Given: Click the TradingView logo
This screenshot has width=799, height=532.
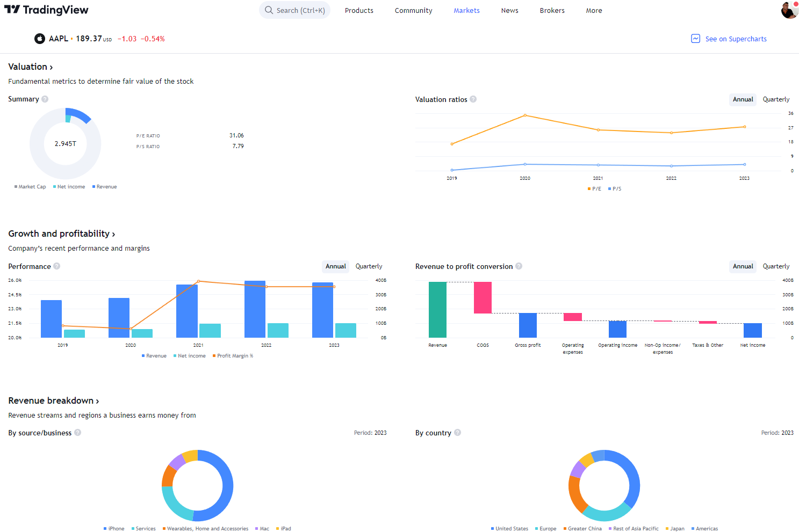Looking at the screenshot, I should click(46, 10).
